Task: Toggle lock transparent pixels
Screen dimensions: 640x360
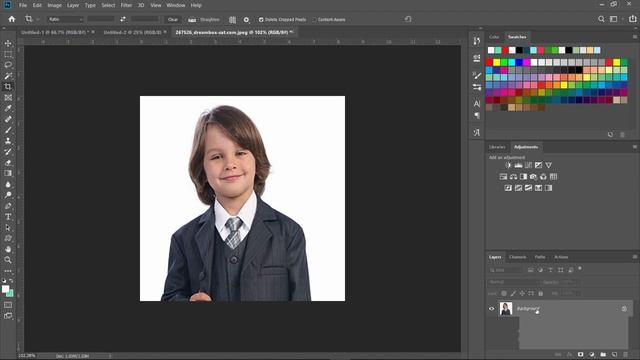Action: click(504, 293)
